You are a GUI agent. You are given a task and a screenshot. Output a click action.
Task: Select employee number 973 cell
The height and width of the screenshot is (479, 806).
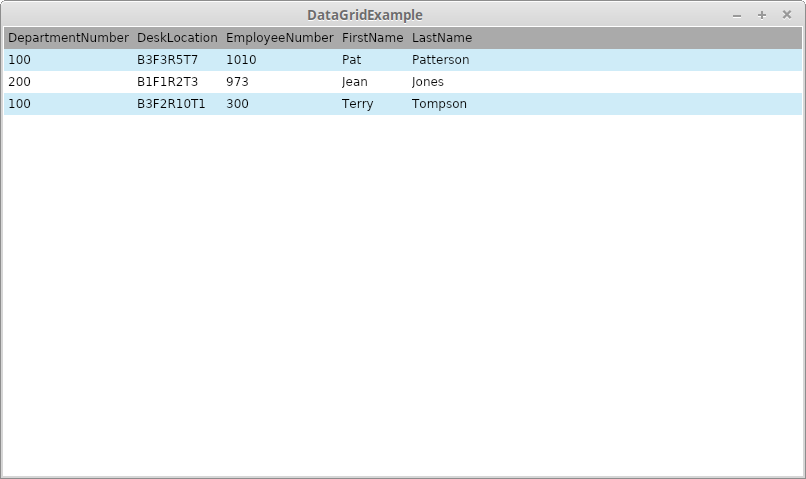coord(237,82)
